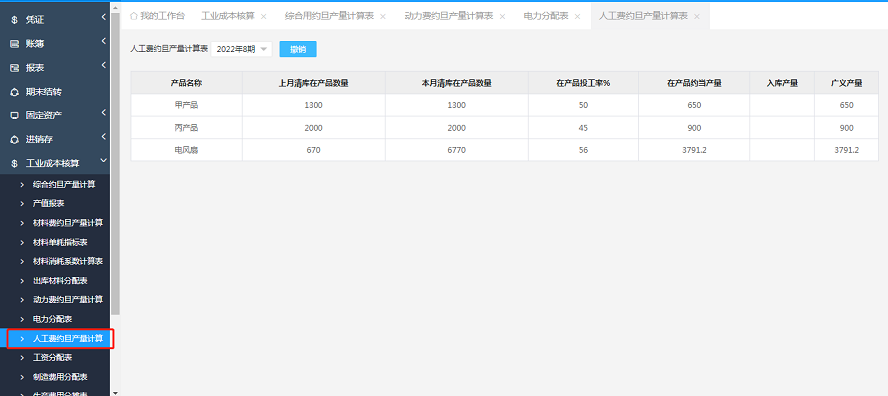
Task: Collapse the 工业成本核算 sidebar menu
Action: pyautogui.click(x=103, y=161)
